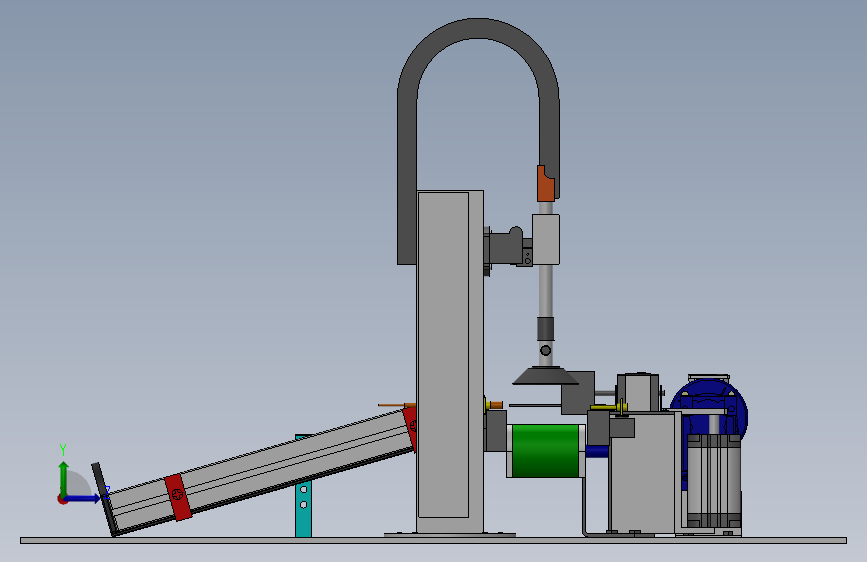
Task: Click the blue Z axis of triad
Action: (83, 498)
